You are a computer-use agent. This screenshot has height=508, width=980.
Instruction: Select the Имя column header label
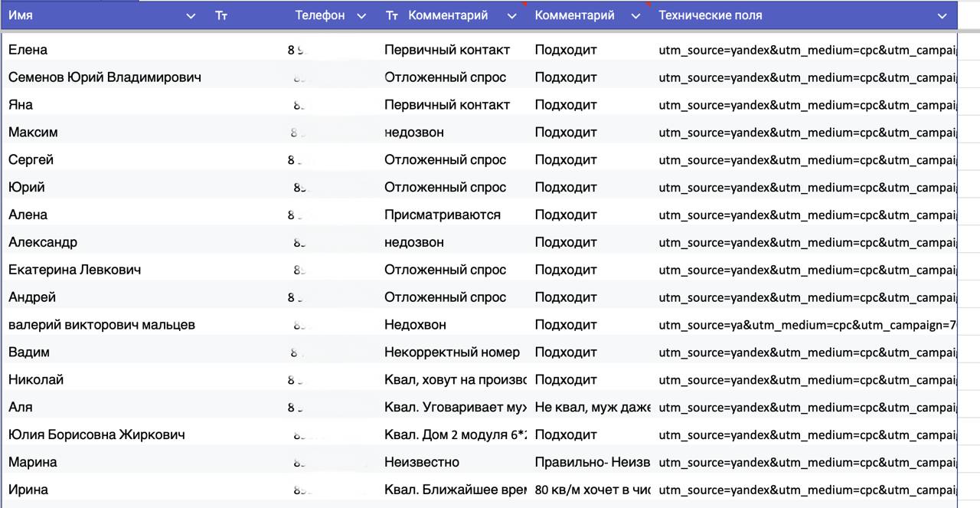tap(21, 15)
